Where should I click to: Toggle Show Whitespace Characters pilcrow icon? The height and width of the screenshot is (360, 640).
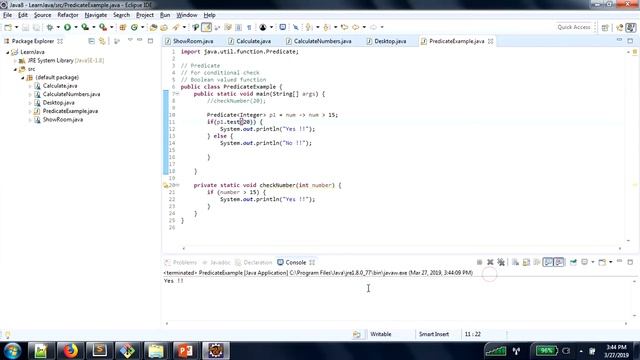click(x=249, y=27)
